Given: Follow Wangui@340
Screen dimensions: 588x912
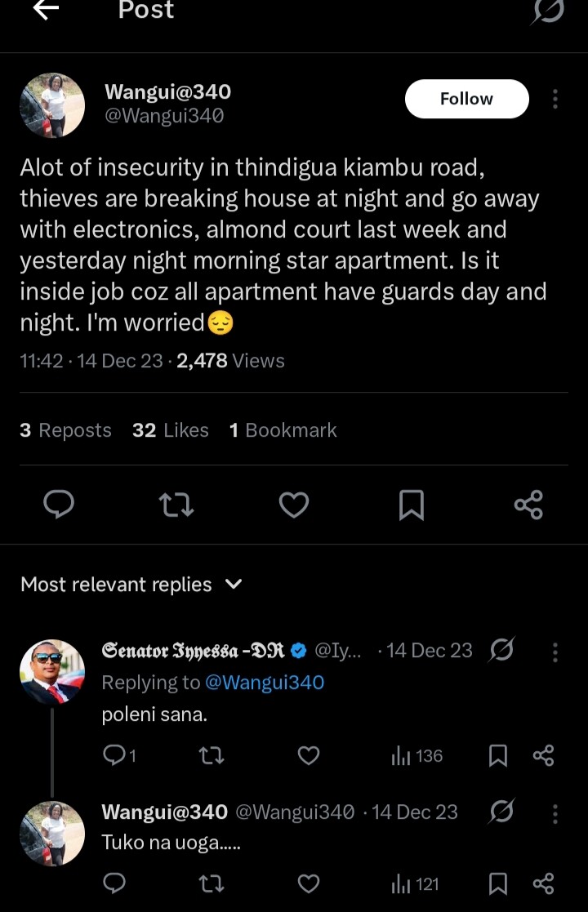Looking at the screenshot, I should pyautogui.click(x=466, y=99).
